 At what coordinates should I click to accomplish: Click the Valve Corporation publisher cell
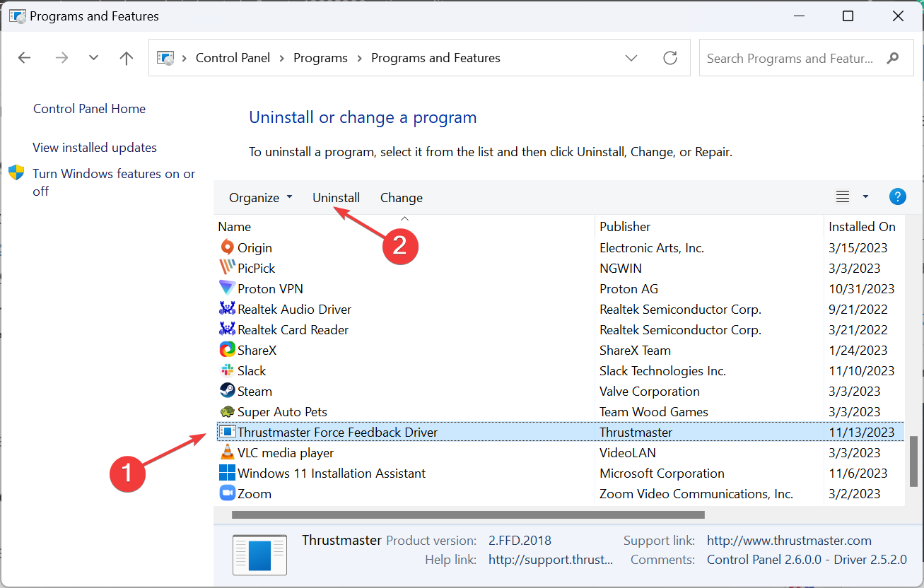pyautogui.click(x=650, y=392)
